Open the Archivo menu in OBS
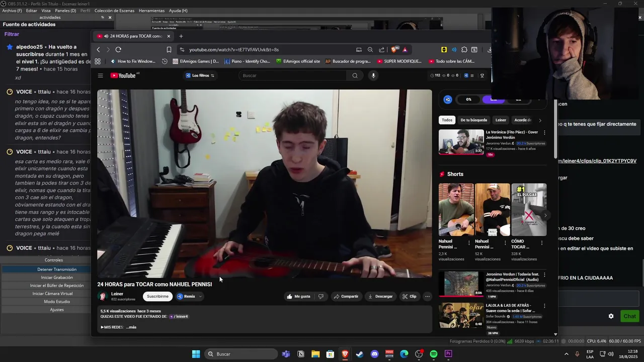 pos(12,11)
